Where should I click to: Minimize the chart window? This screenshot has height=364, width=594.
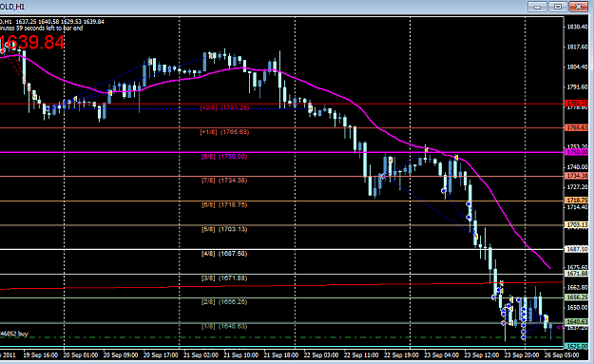coord(537,7)
